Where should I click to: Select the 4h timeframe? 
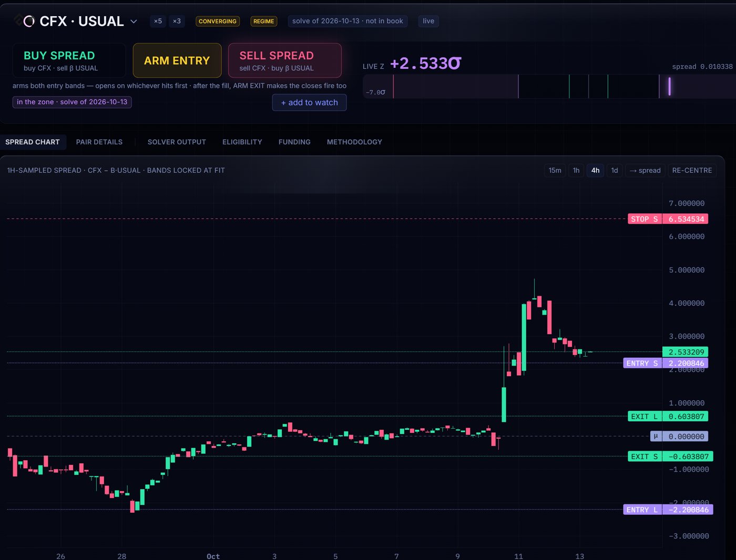[x=595, y=170]
